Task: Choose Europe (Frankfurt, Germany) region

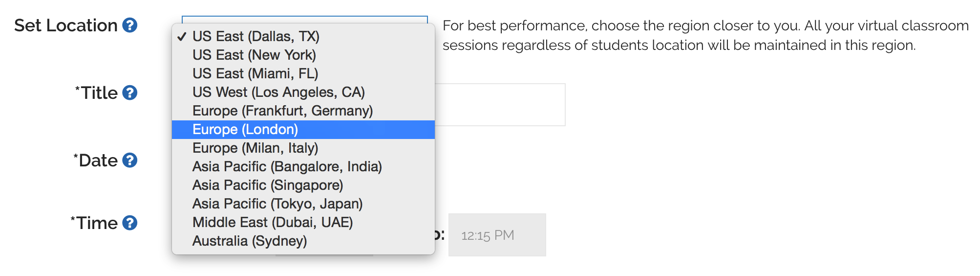Action: click(x=303, y=111)
